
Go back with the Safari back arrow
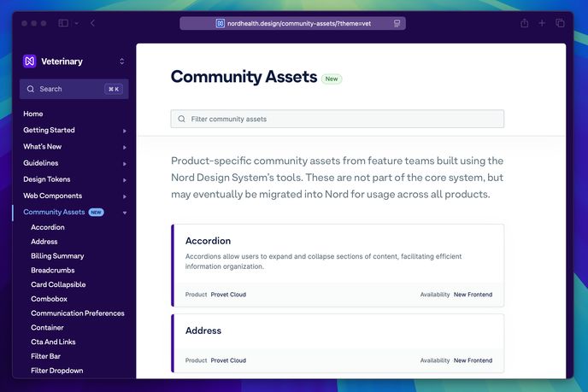point(92,23)
